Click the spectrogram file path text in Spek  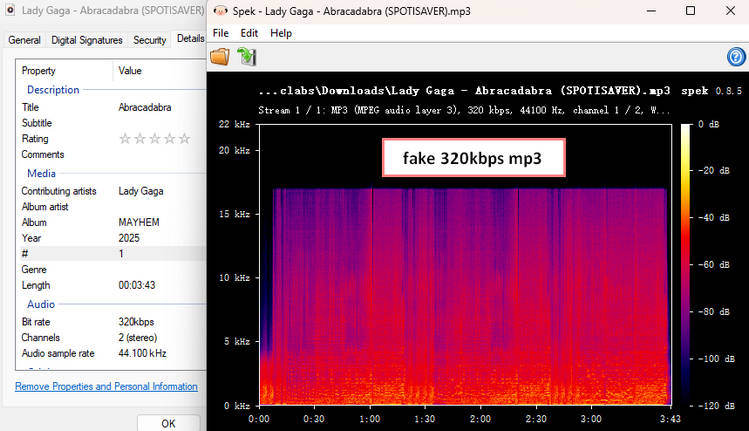(x=464, y=91)
